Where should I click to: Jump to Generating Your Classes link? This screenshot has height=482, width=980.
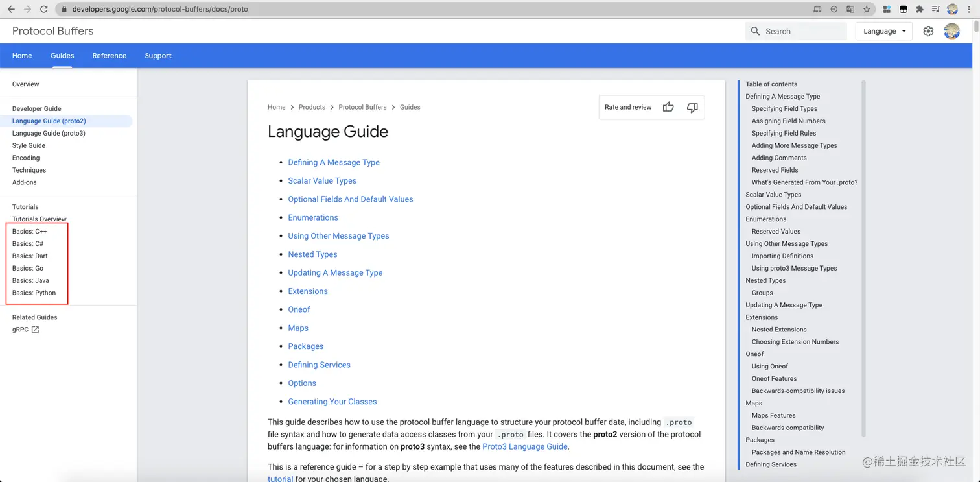tap(332, 402)
